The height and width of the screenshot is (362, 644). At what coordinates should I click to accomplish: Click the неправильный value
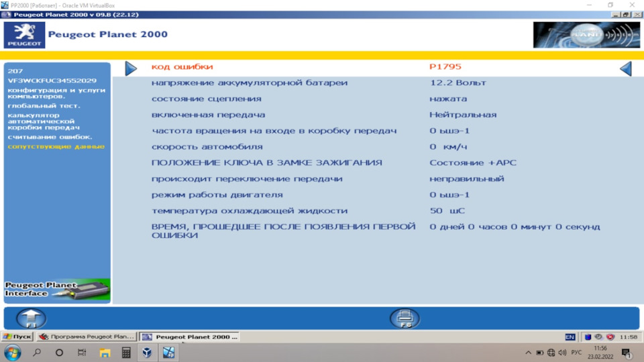[x=467, y=179]
